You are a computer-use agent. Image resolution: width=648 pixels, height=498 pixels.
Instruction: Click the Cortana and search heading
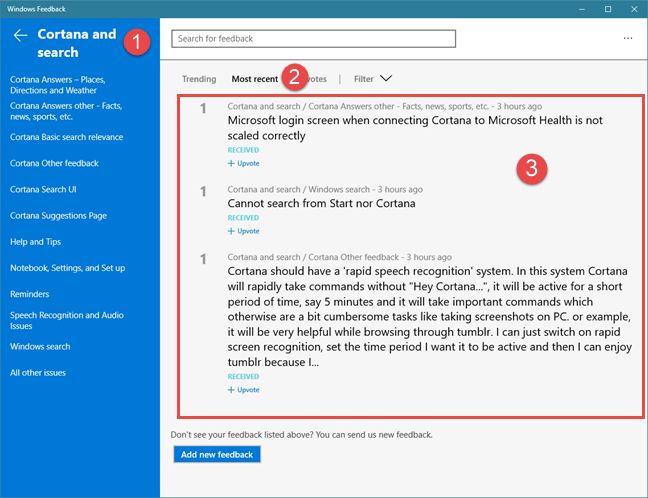pyautogui.click(x=77, y=43)
